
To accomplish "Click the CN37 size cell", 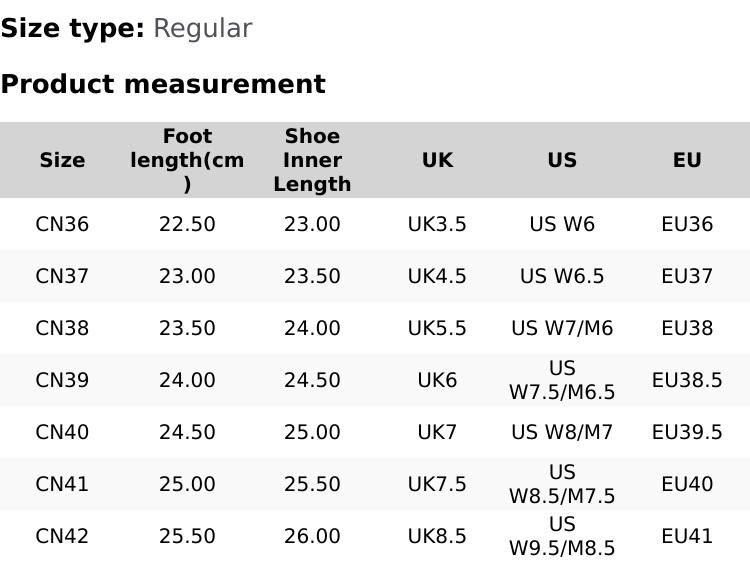I will tap(62, 276).
